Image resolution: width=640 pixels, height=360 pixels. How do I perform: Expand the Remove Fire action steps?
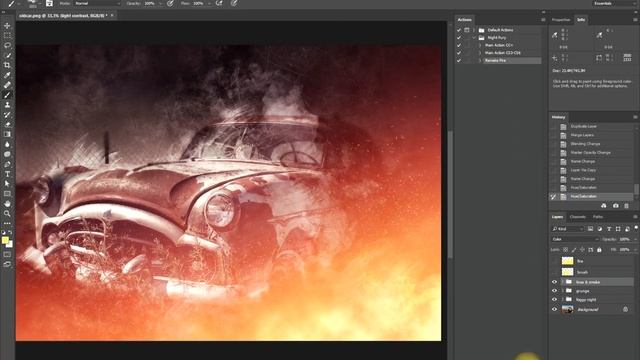tap(480, 60)
